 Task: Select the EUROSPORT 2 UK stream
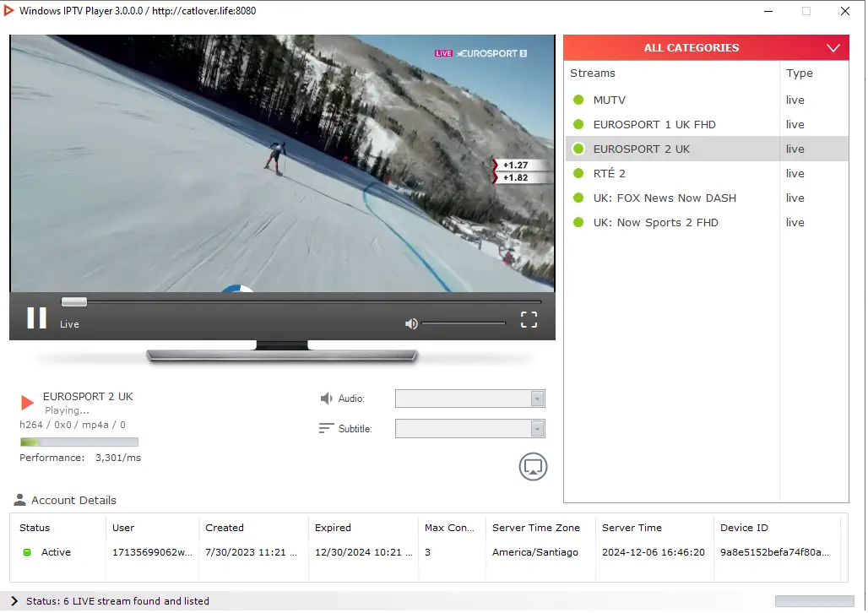(x=707, y=149)
